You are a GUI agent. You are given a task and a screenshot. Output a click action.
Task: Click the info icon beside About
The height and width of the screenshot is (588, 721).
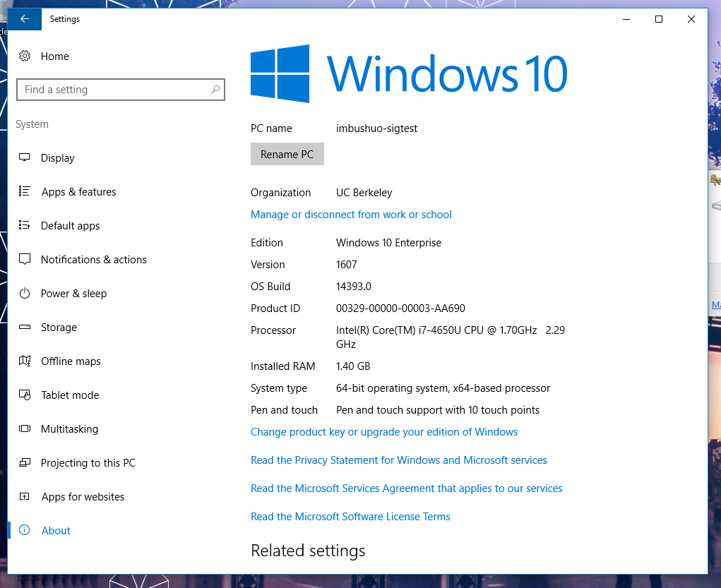[24, 530]
